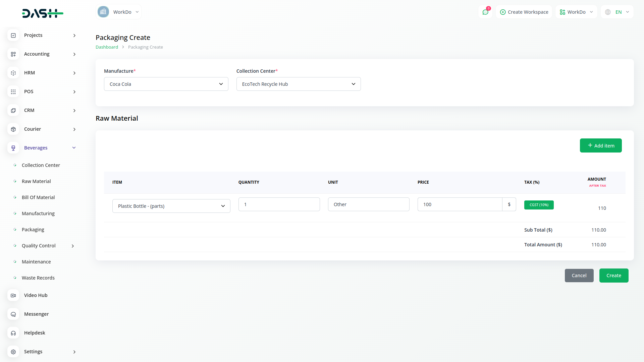This screenshot has width=644, height=362.
Task: Click the Video Hub camera icon
Action: (13, 295)
